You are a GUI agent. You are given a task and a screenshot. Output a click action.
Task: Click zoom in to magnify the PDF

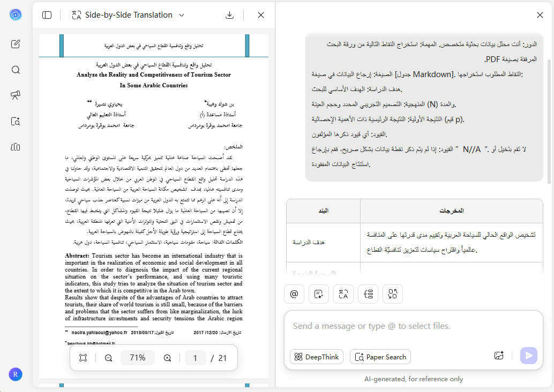(167, 358)
